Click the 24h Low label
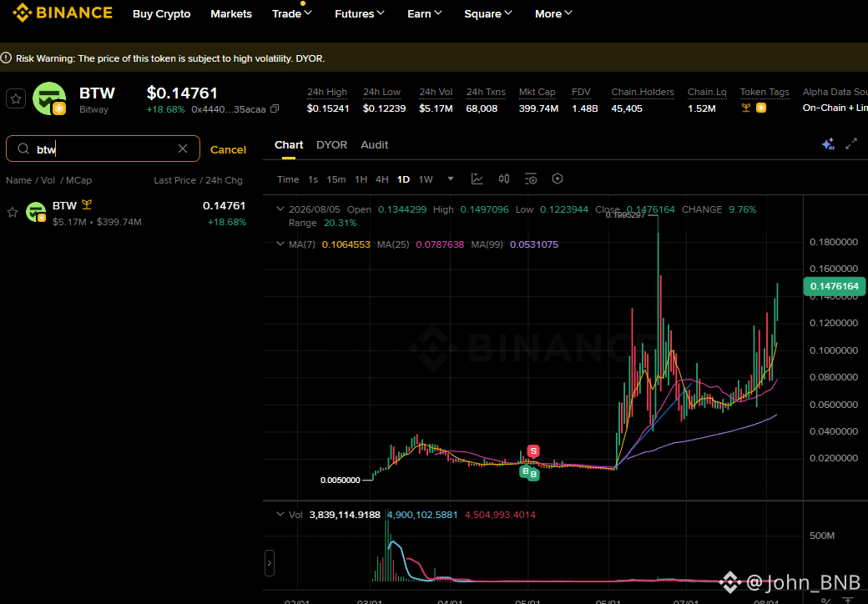Screen dimensions: 868x604 click(x=382, y=93)
